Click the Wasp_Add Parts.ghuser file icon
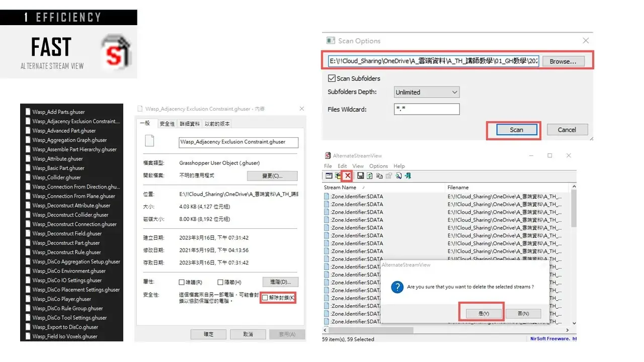644x362 pixels. click(28, 112)
